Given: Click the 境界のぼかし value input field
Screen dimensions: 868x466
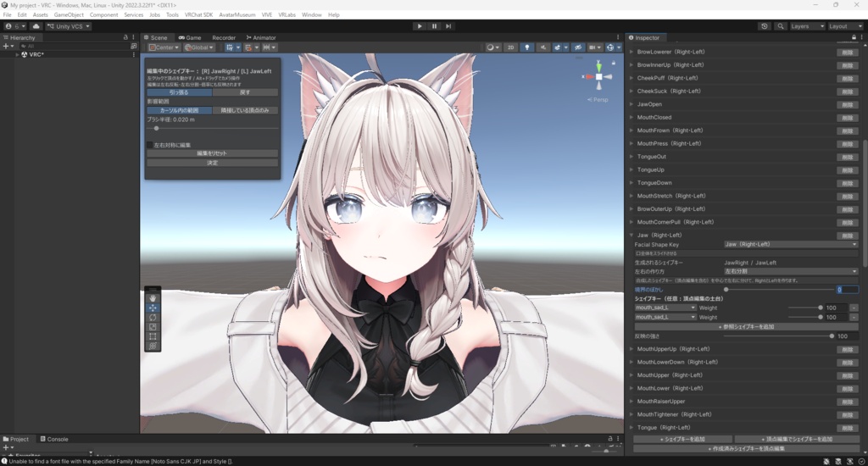Looking at the screenshot, I should (848, 290).
